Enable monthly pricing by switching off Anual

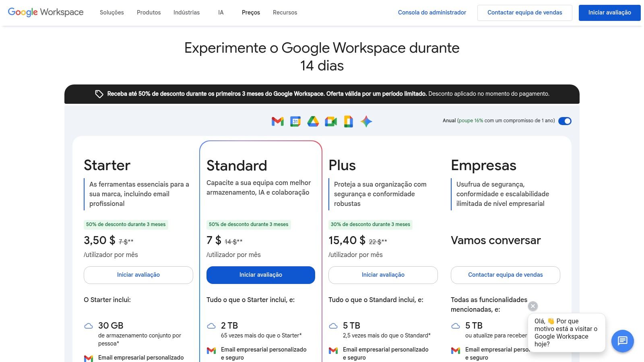[565, 121]
